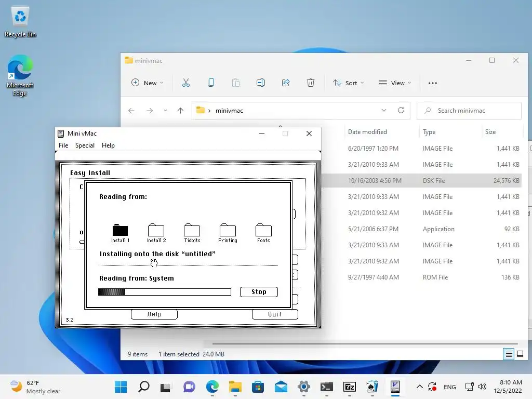
Task: Open the Mail app on the taskbar
Action: coord(281,387)
